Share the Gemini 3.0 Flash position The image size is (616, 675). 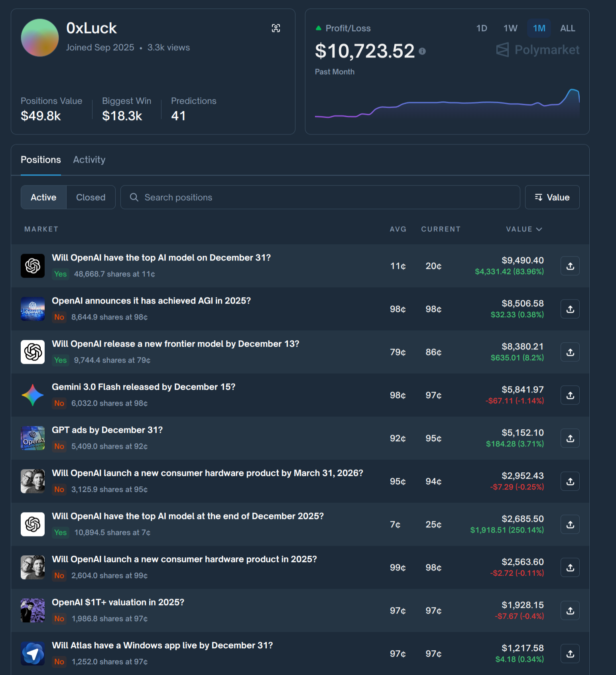(570, 395)
